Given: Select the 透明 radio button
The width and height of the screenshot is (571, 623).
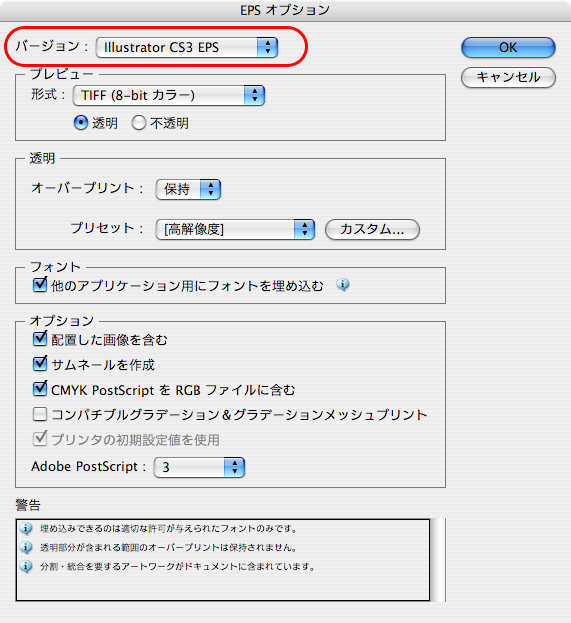Looking at the screenshot, I should [x=81, y=123].
